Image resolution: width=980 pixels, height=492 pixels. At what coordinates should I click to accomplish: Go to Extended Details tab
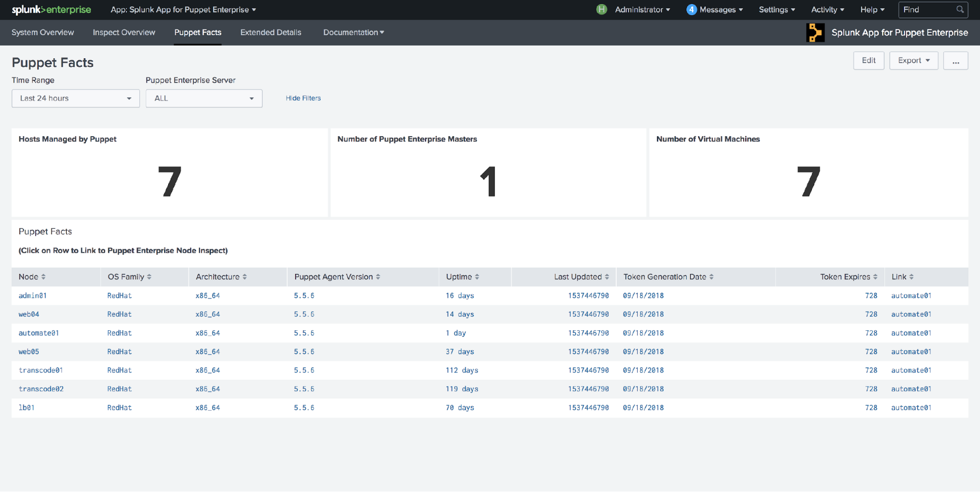click(271, 32)
